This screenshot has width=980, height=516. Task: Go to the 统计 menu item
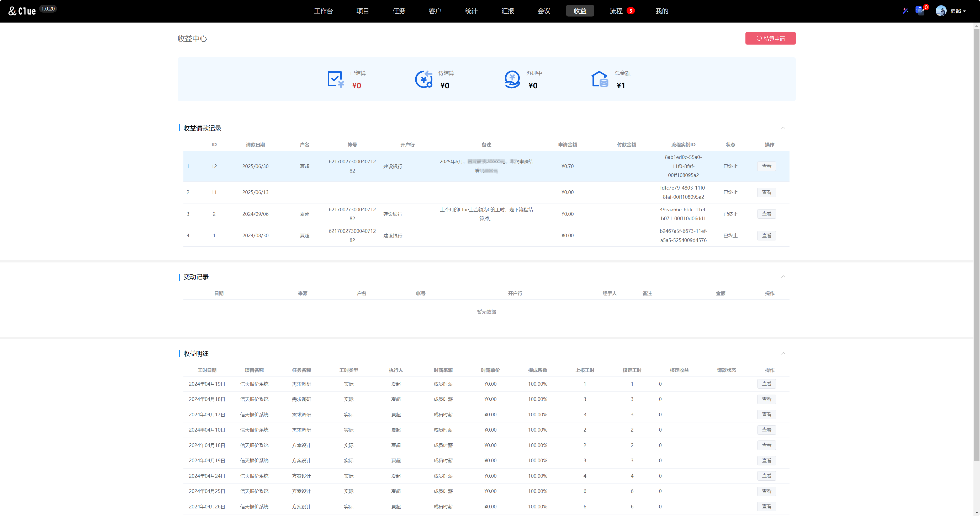[471, 11]
